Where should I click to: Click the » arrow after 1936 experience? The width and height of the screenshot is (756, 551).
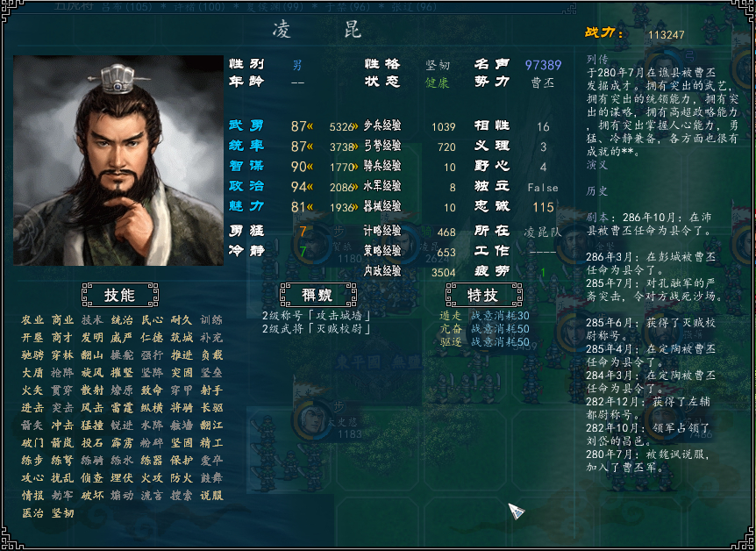(x=355, y=207)
